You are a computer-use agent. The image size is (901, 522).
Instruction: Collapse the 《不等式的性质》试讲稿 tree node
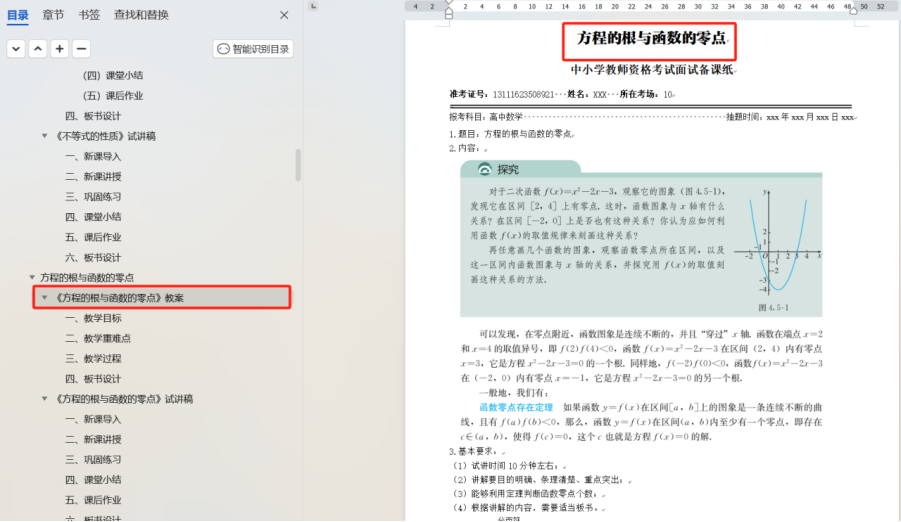pyautogui.click(x=45, y=136)
